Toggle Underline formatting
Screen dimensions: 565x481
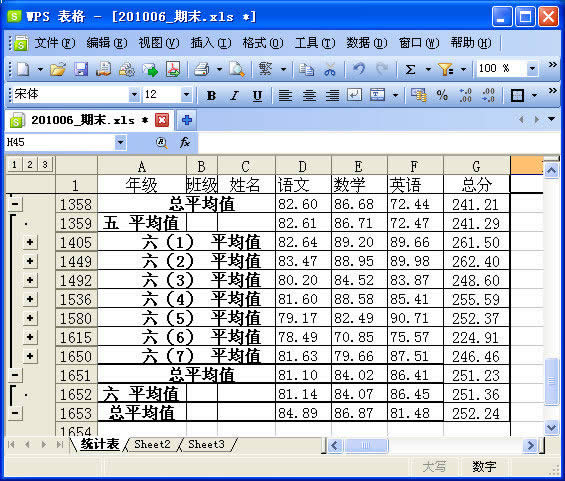(x=257, y=95)
